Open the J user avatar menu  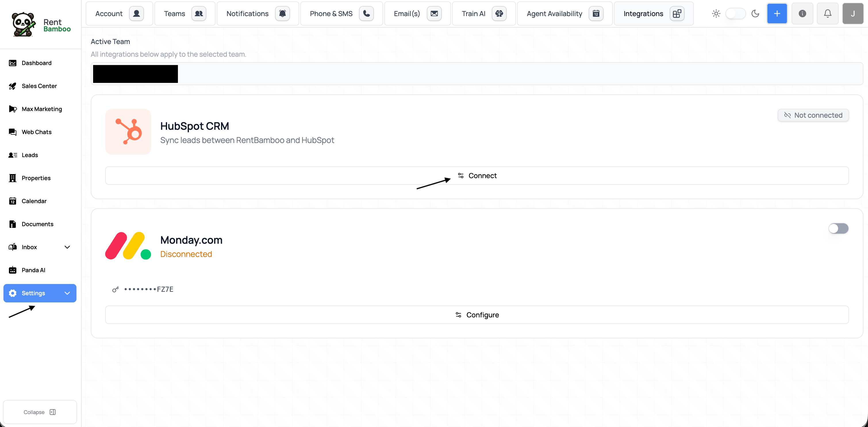coord(853,14)
